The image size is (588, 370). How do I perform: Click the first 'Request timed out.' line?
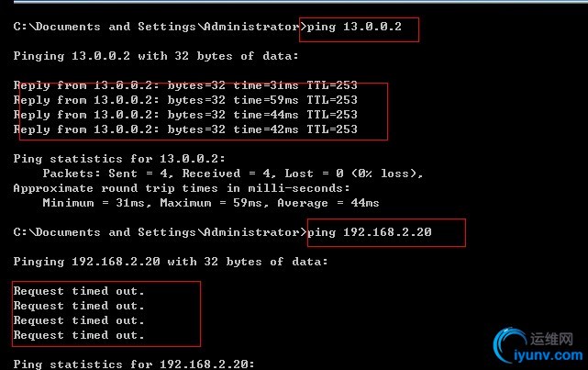click(79, 291)
